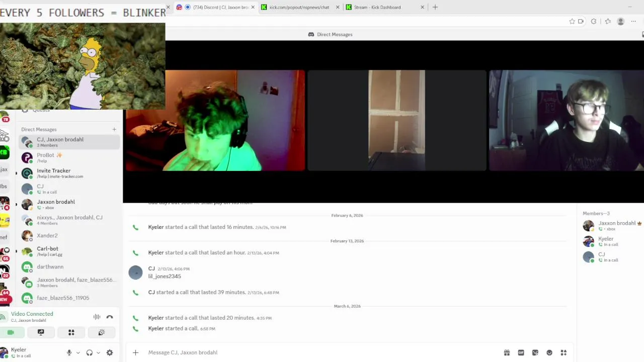
Task: Open the GIF picker
Action: [x=521, y=352]
